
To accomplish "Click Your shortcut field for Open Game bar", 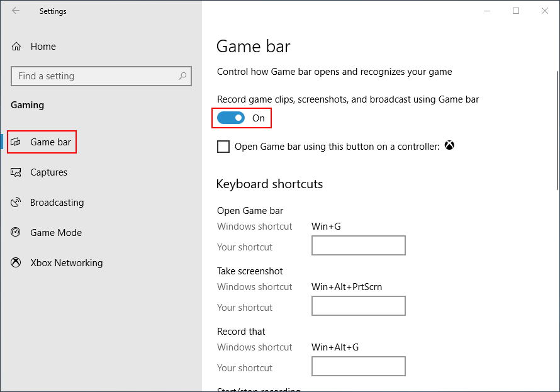I will [x=358, y=245].
